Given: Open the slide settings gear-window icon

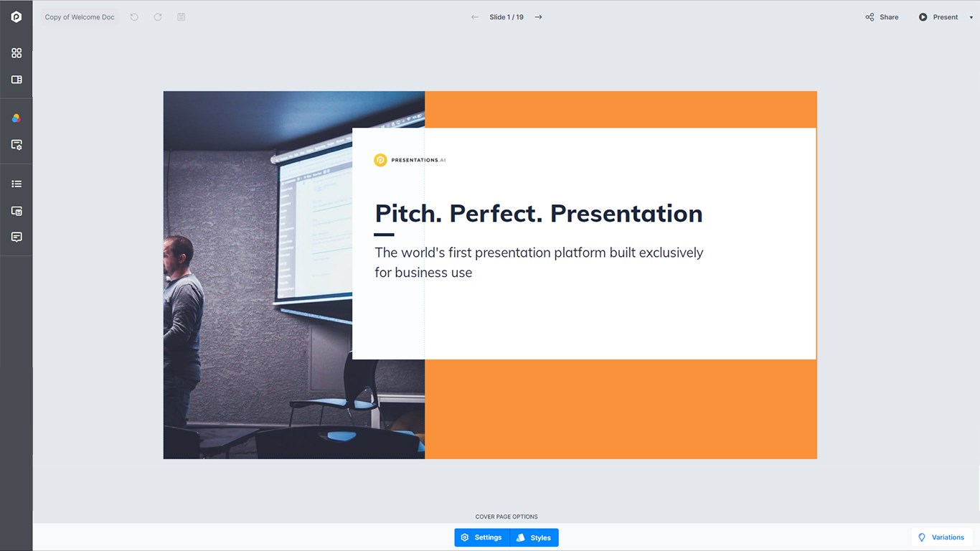Looking at the screenshot, I should click(17, 145).
